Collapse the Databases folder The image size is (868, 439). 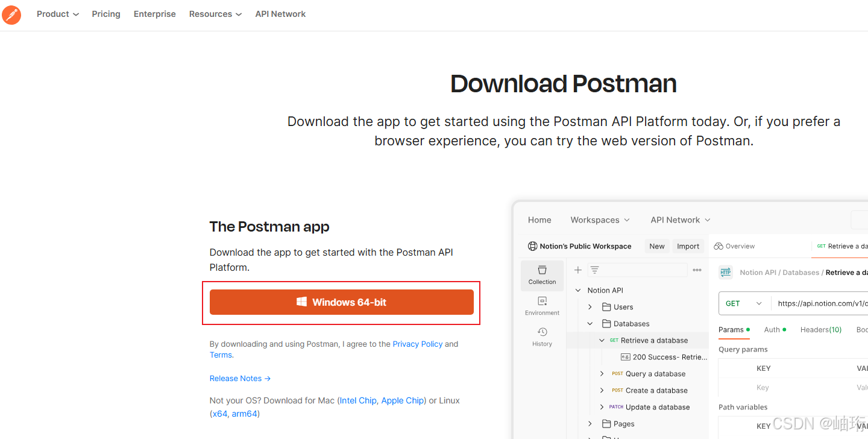point(590,324)
